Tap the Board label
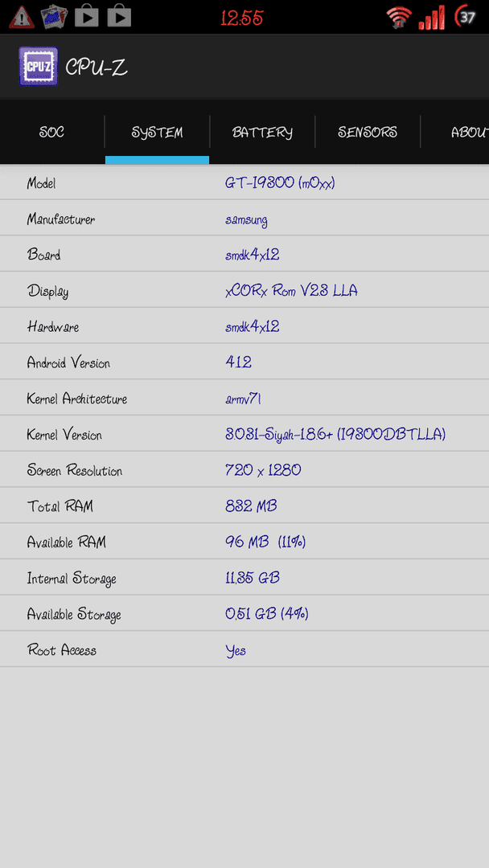The width and height of the screenshot is (489, 868). coord(43,255)
